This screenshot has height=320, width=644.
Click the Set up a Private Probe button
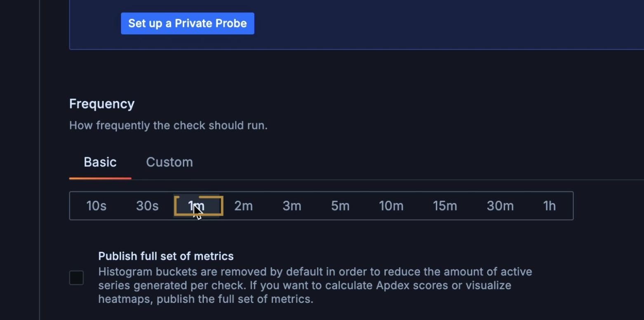[x=187, y=24]
